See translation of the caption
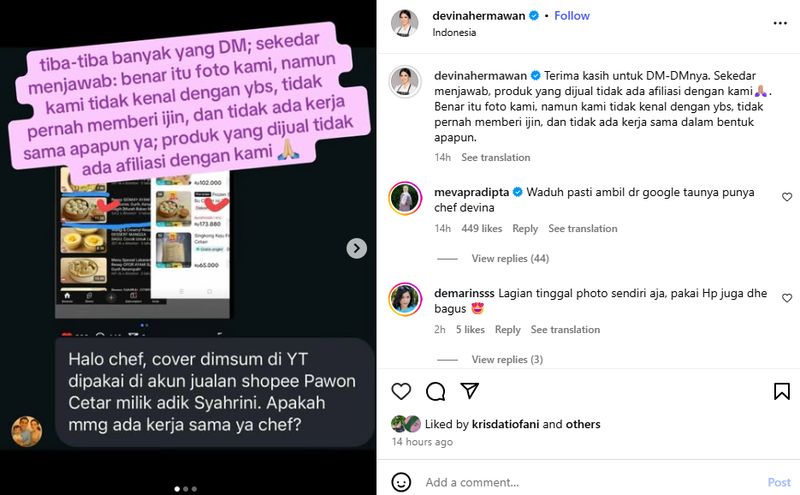 (495, 158)
